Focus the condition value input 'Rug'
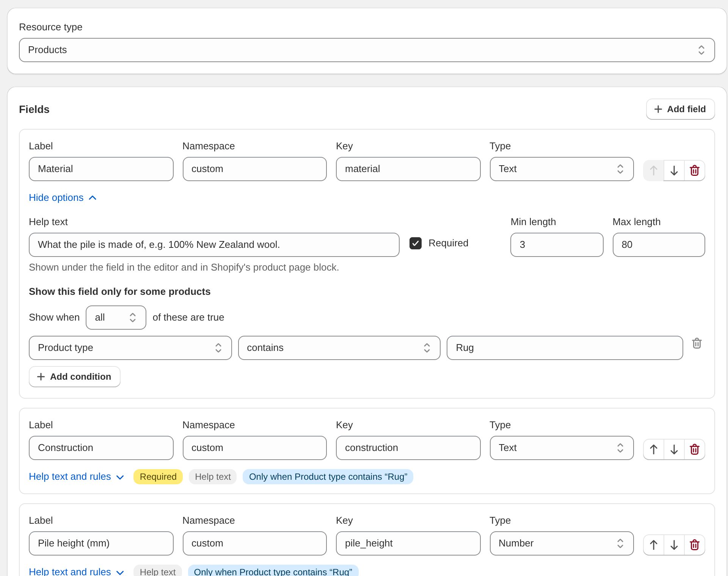Screen dimensions: 728x576 point(565,348)
